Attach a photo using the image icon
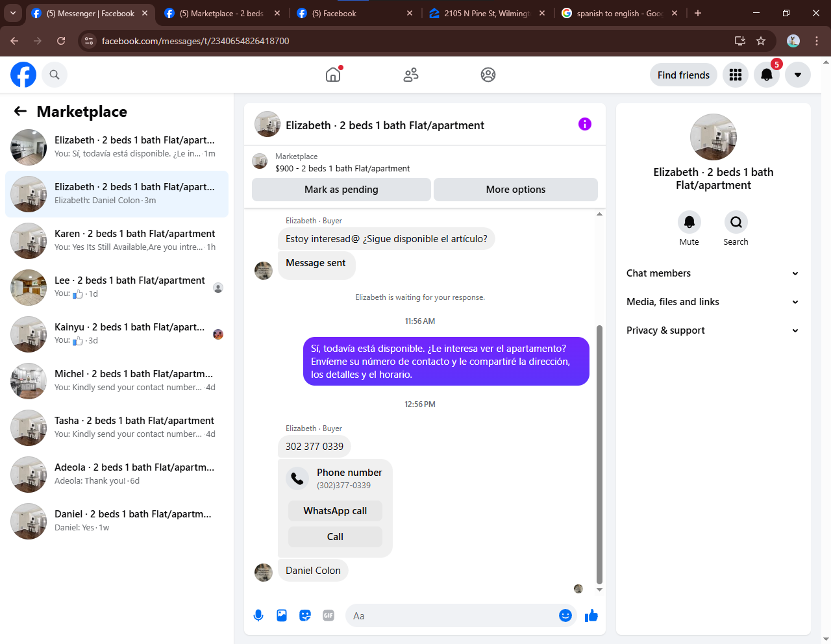The width and height of the screenshot is (831, 644). [x=282, y=615]
